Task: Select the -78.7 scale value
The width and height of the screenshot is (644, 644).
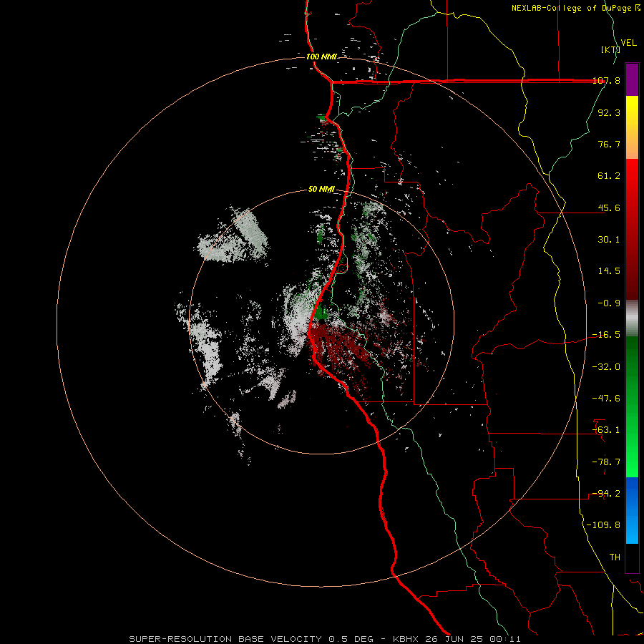Action: (606, 462)
